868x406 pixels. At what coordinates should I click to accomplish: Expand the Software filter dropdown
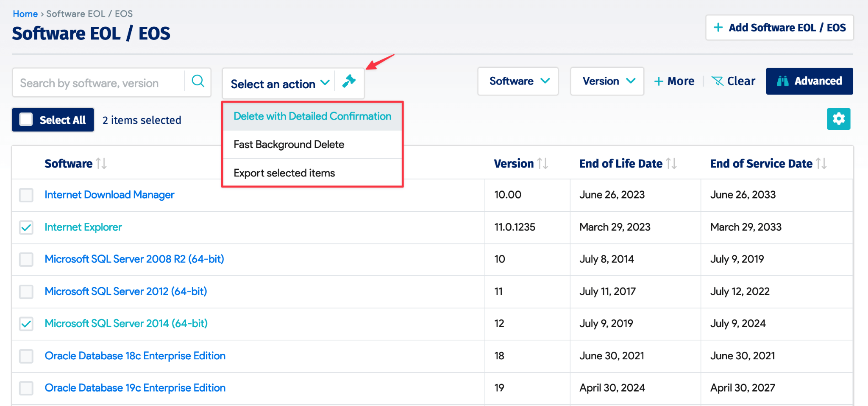click(x=518, y=81)
